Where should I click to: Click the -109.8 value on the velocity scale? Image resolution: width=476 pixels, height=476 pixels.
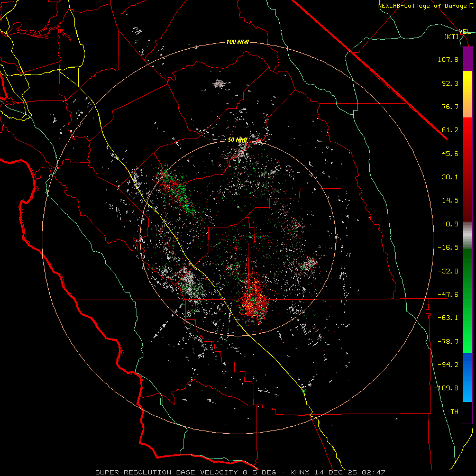446,388
